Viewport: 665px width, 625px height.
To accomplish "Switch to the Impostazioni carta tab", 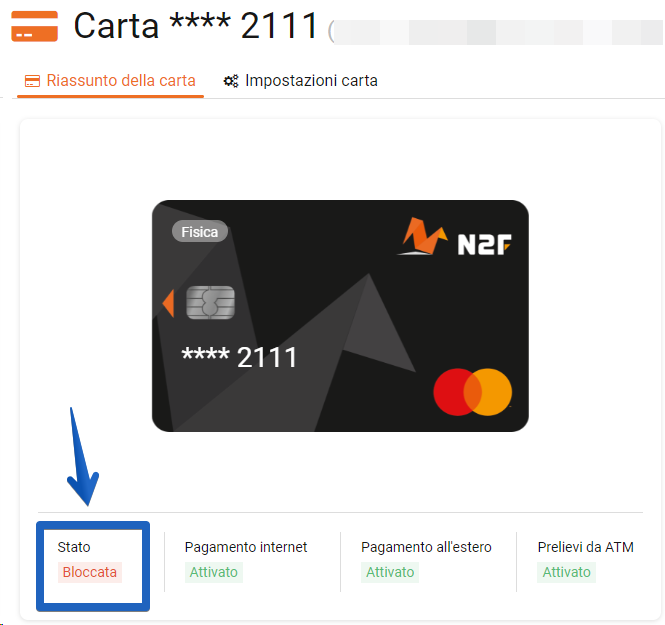I will [301, 81].
